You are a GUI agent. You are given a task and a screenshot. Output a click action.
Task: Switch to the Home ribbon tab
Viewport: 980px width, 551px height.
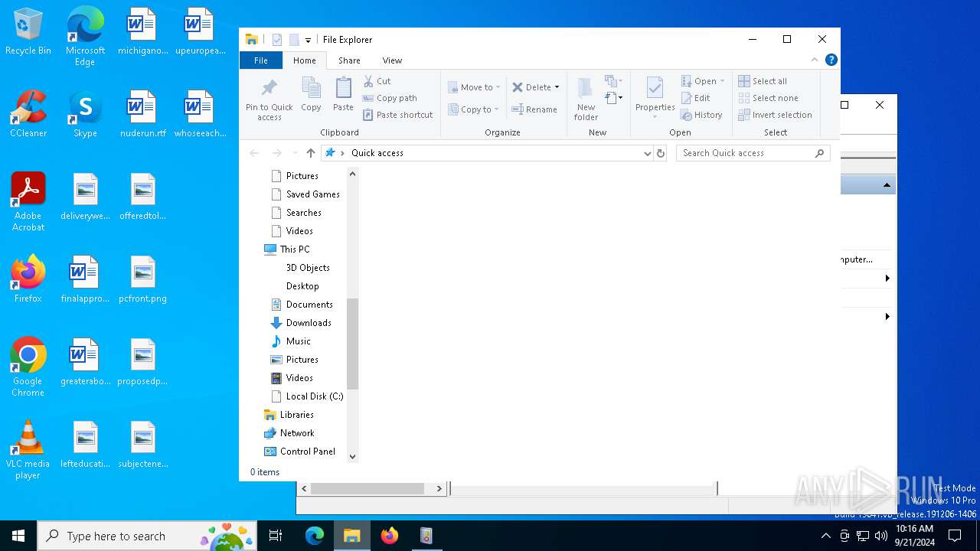[x=304, y=60]
